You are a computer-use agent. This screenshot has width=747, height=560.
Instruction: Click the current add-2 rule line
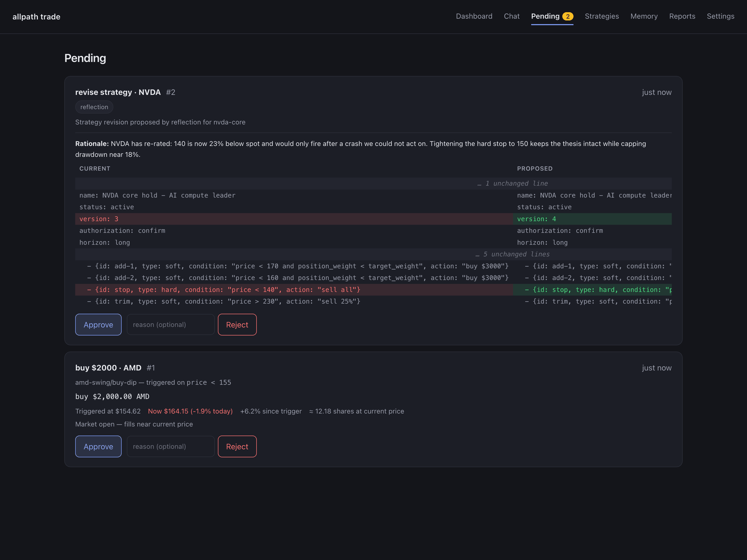294,278
